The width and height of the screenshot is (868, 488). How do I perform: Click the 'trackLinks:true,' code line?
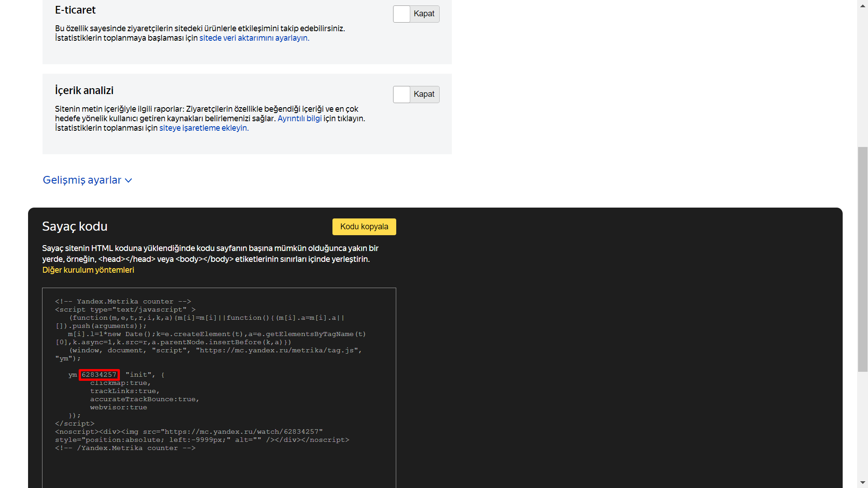[x=125, y=391]
